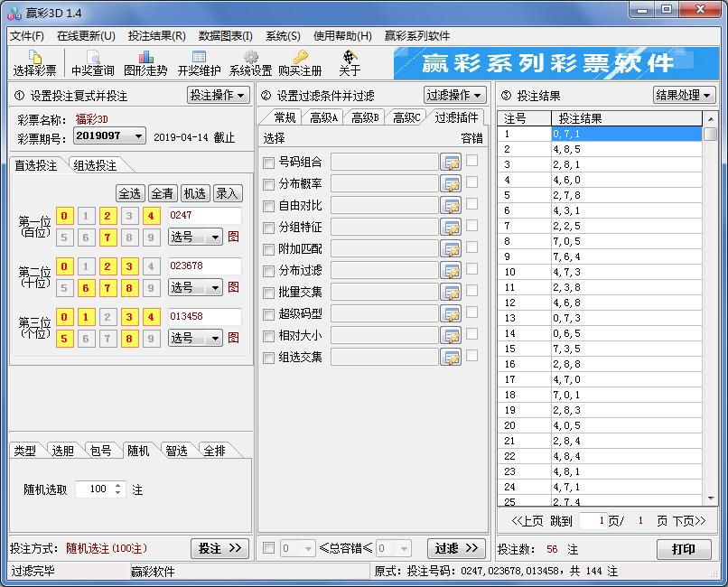The height and width of the screenshot is (587, 728).
Task: Open the 关于 about dialog icon
Action: tap(347, 61)
